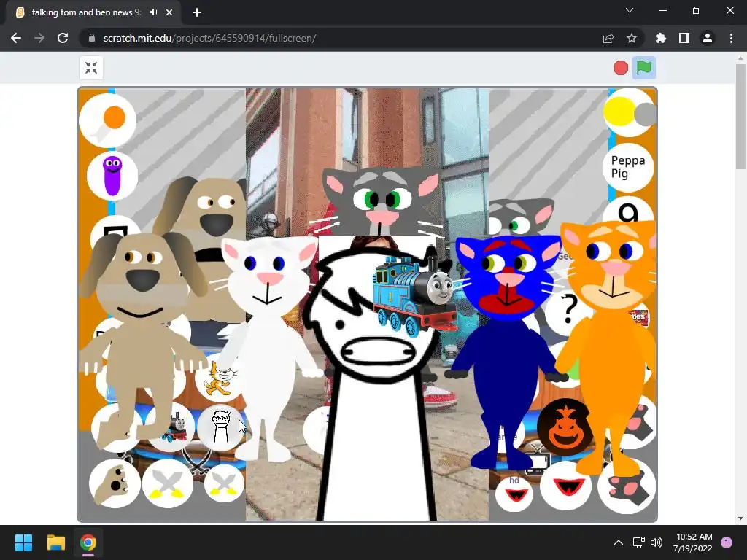Viewport: 747px width, 560px height.
Task: Stop the project with red stop button
Action: point(620,68)
